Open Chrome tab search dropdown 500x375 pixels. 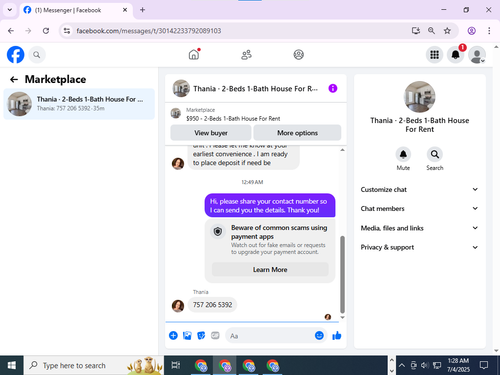pyautogui.click(x=10, y=10)
